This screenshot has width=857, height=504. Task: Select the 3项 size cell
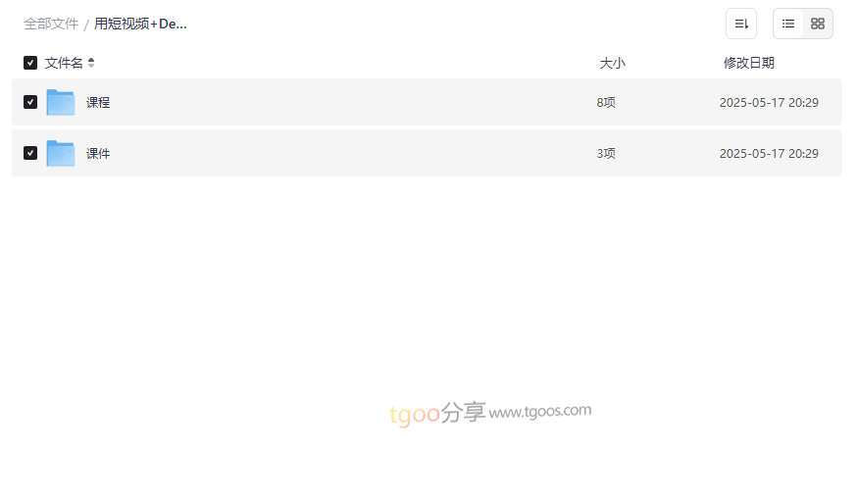[x=606, y=154]
